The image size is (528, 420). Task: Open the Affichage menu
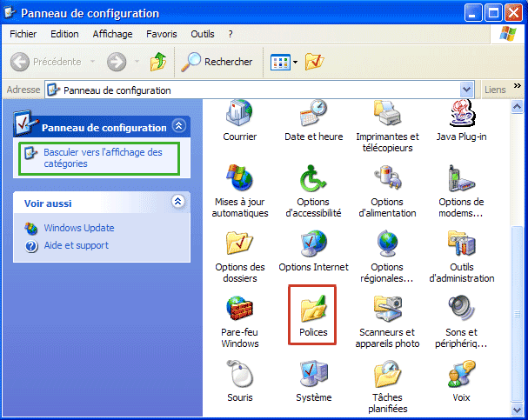click(112, 34)
